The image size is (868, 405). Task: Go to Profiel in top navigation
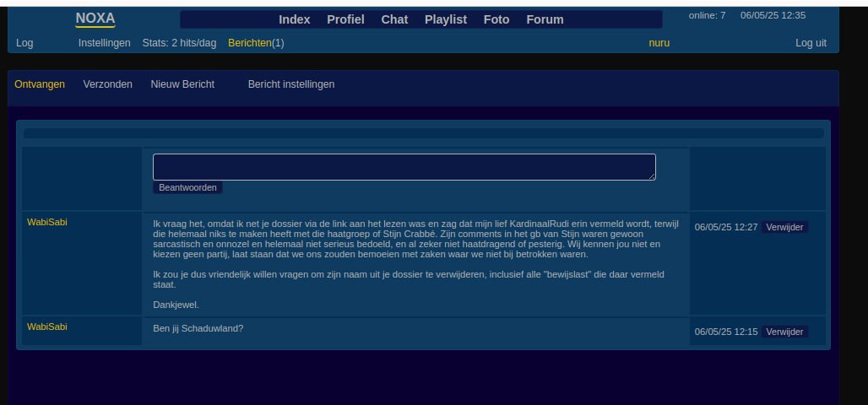point(345,19)
